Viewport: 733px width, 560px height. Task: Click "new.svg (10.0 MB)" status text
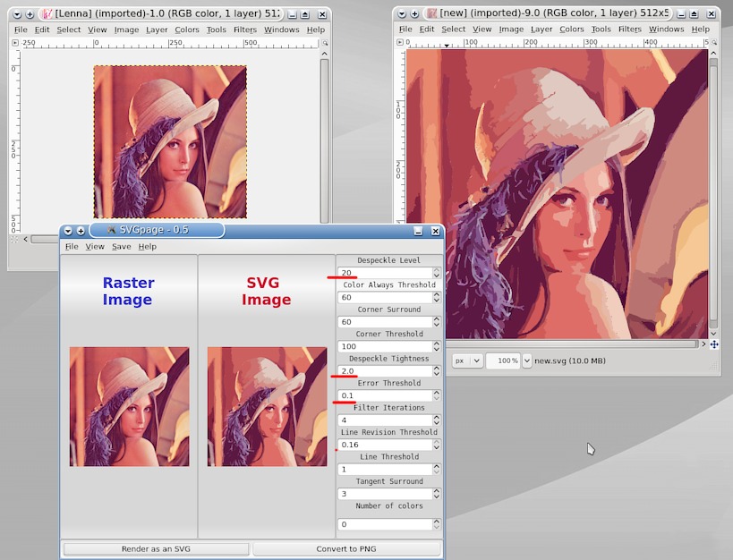pyautogui.click(x=570, y=361)
